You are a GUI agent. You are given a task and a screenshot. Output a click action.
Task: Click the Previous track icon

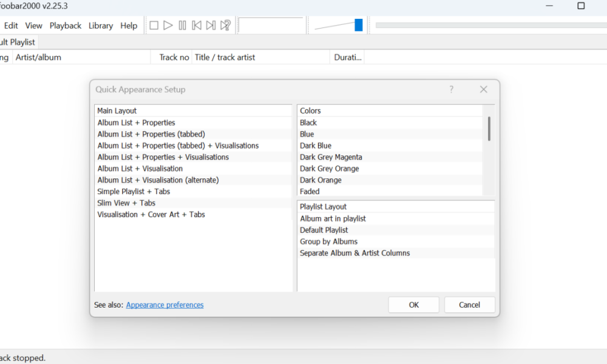196,25
